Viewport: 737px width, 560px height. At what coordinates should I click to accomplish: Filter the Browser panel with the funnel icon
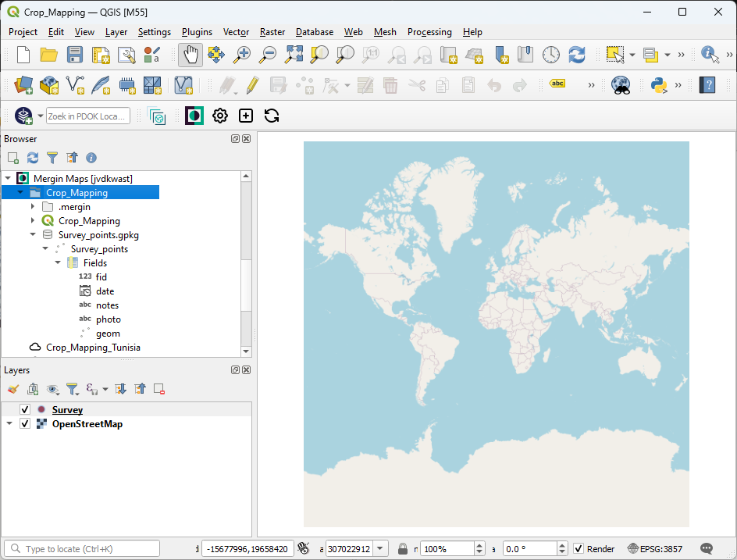[52, 158]
